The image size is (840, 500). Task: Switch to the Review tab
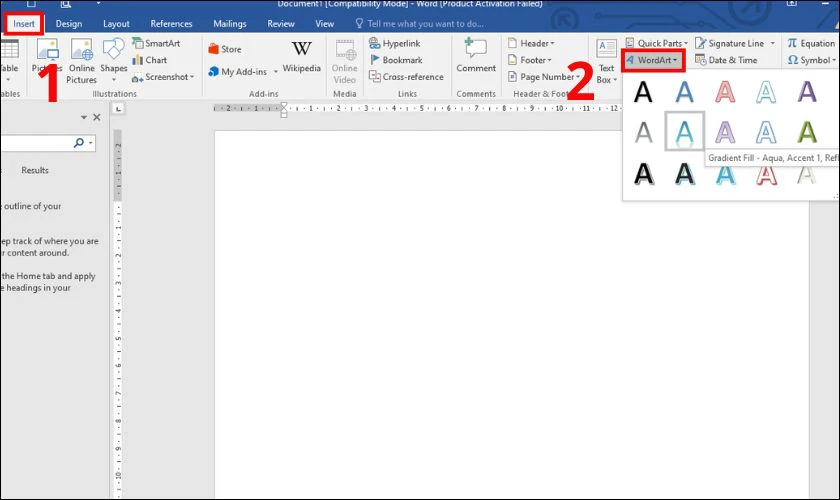coord(281,24)
